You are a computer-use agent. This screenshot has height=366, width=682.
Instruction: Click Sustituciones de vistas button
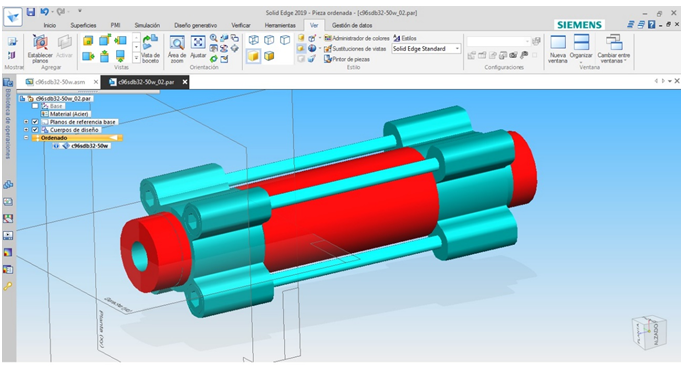pyautogui.click(x=355, y=49)
